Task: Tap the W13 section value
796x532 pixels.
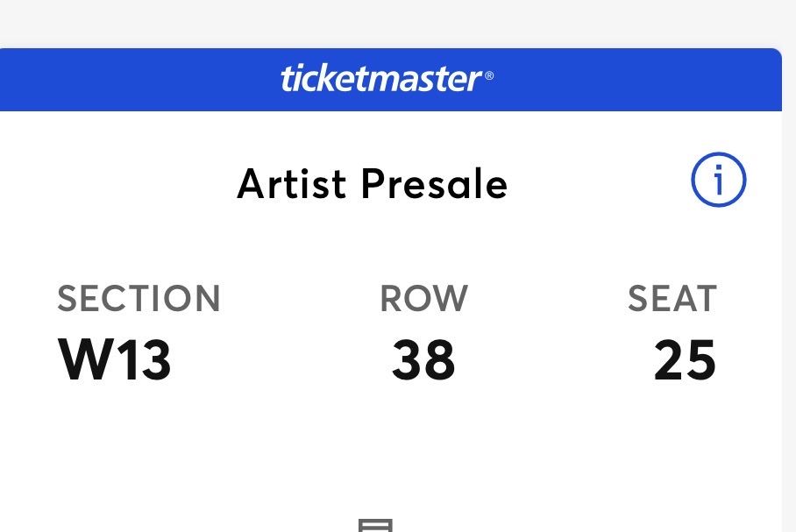Action: click(x=115, y=359)
